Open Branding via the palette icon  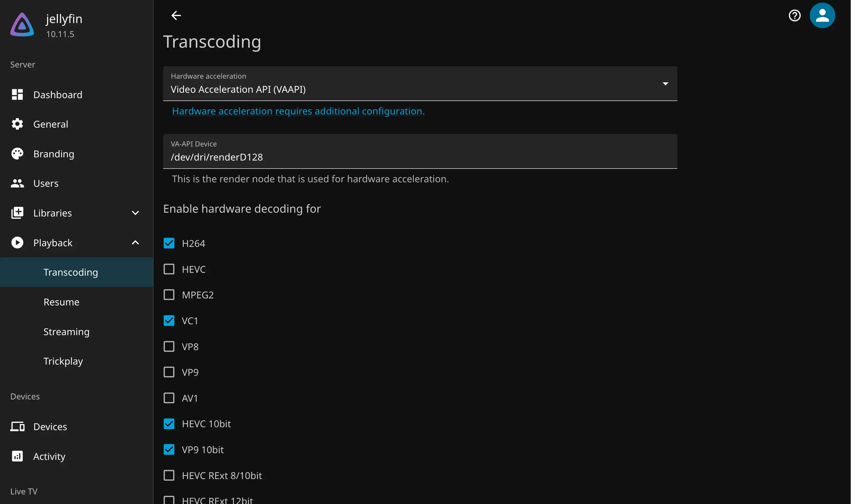coord(17,154)
